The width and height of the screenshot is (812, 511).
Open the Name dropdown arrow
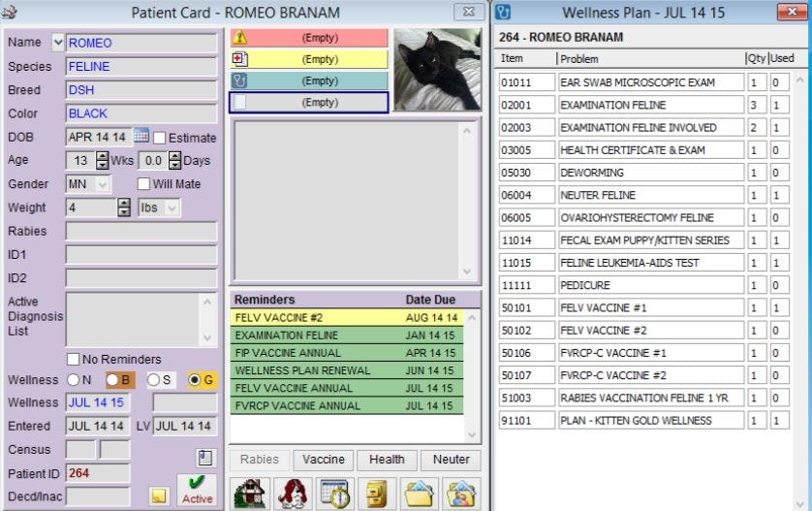point(58,43)
